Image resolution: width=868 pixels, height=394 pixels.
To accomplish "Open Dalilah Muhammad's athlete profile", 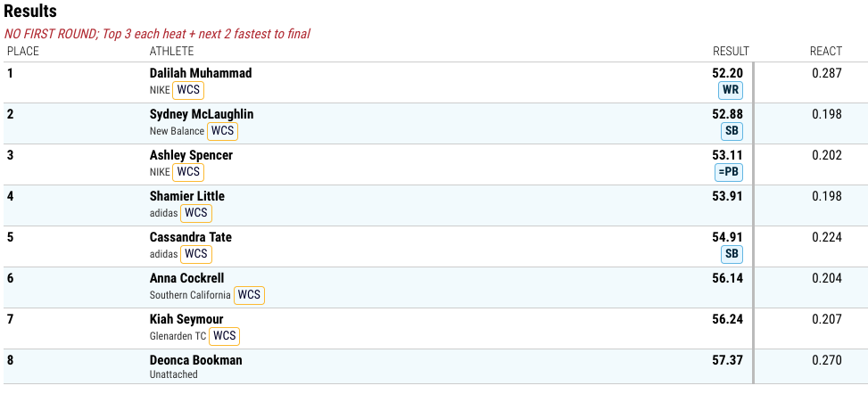I will coord(201,73).
